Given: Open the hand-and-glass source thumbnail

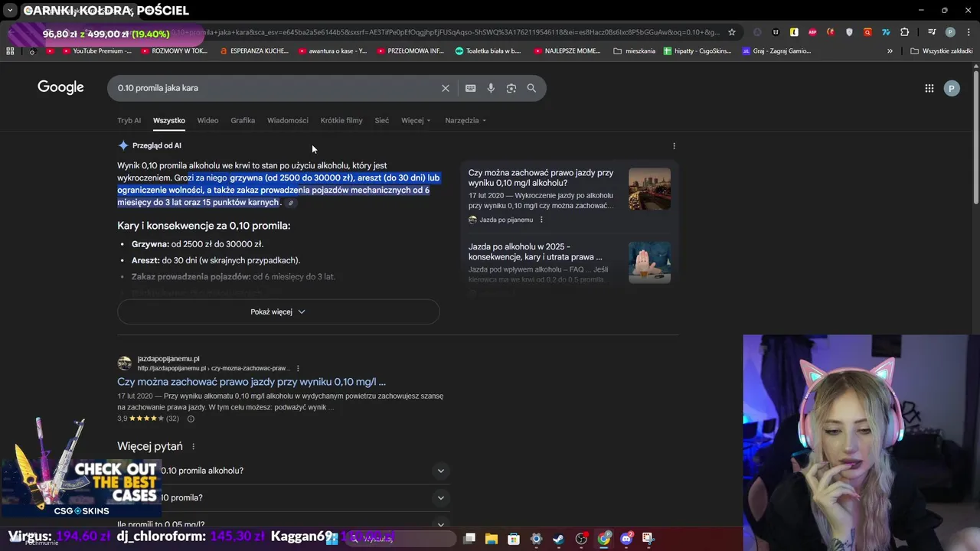Looking at the screenshot, I should click(649, 262).
